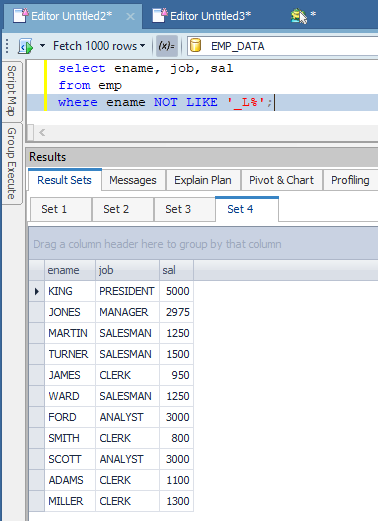Screen dimensions: 378x521
Task: Select the Set 4 results tab
Action: 247,209
